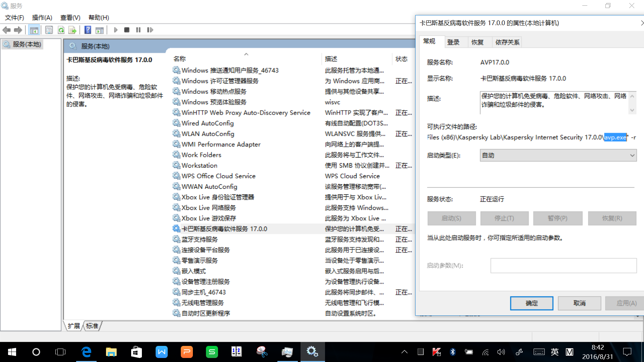Open the 文件(F) menu
The image size is (644, 362).
click(14, 18)
